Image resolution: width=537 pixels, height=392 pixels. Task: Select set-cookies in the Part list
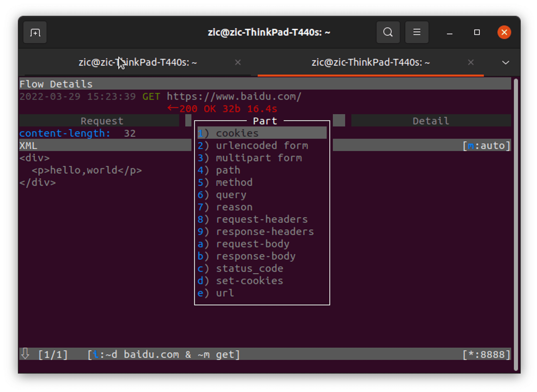coord(262,281)
